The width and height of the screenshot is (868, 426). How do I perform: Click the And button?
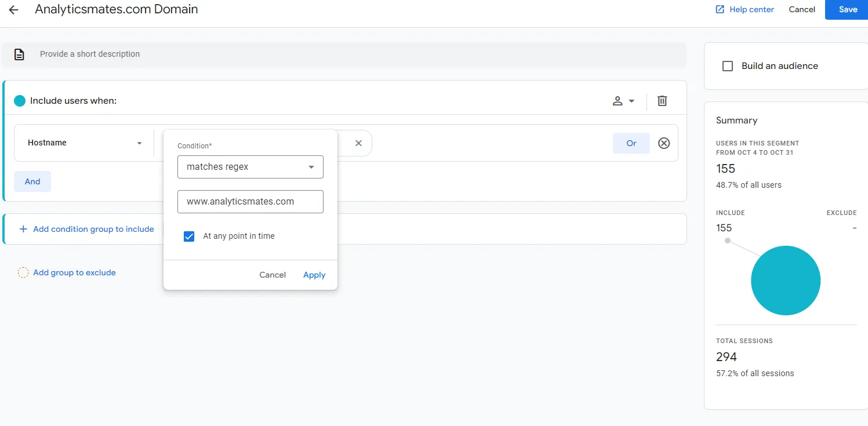pyautogui.click(x=32, y=181)
